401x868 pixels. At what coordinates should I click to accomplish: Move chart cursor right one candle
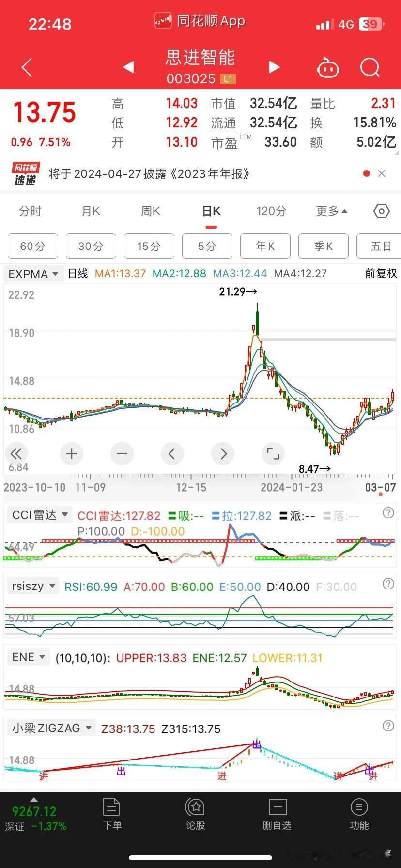click(223, 454)
